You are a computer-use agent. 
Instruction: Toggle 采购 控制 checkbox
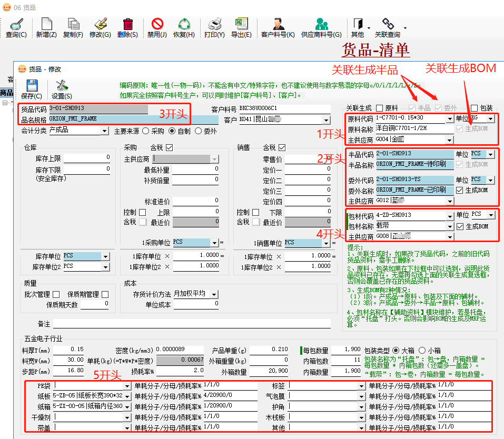pos(143,213)
